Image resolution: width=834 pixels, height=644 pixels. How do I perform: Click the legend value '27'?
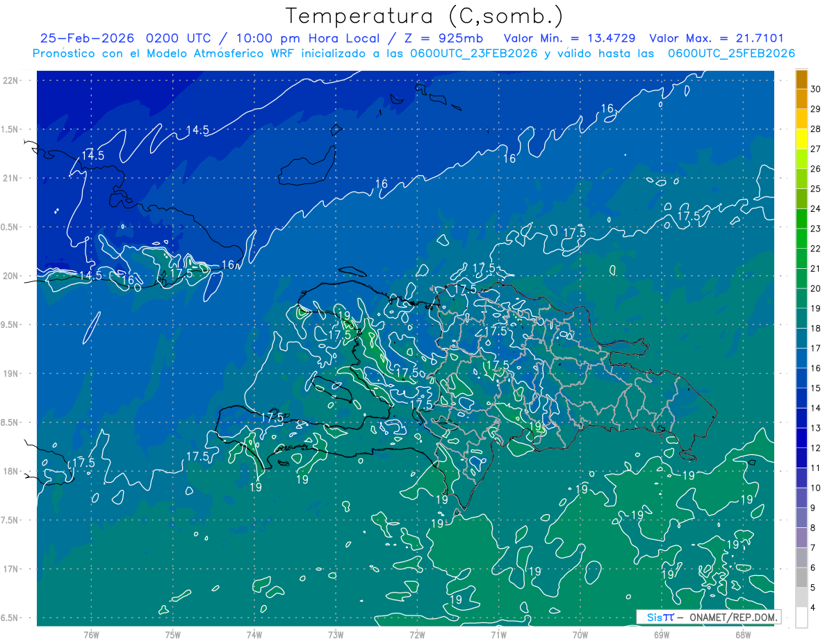(816, 149)
